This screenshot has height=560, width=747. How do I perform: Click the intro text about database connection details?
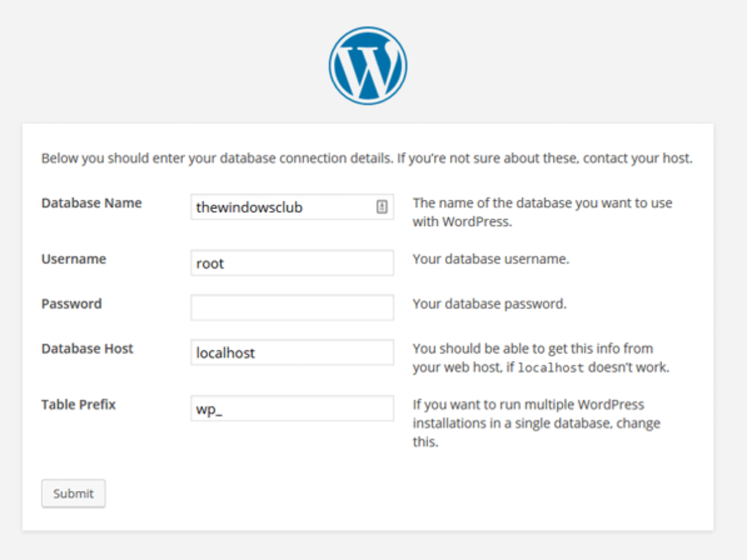tap(367, 158)
